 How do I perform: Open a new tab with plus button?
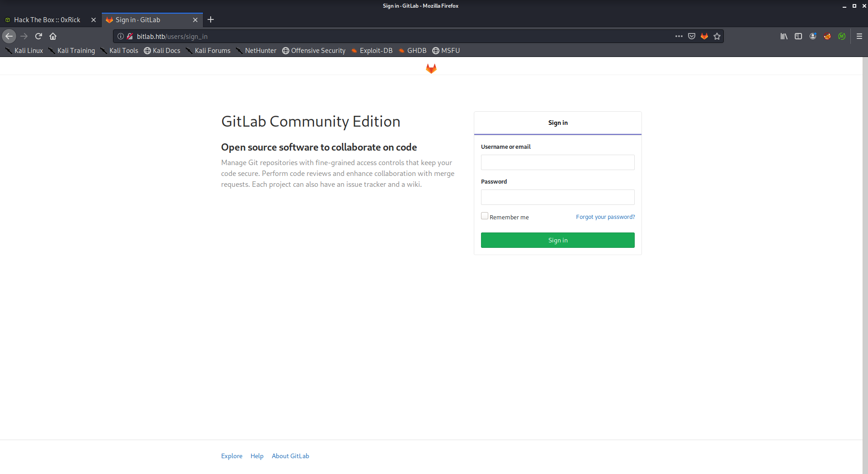tap(211, 19)
